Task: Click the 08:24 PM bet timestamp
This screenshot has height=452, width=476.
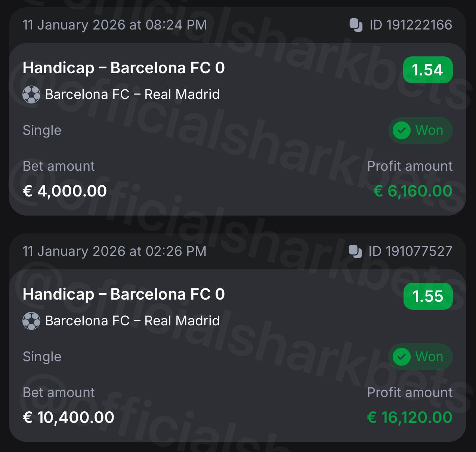Action: pos(114,25)
